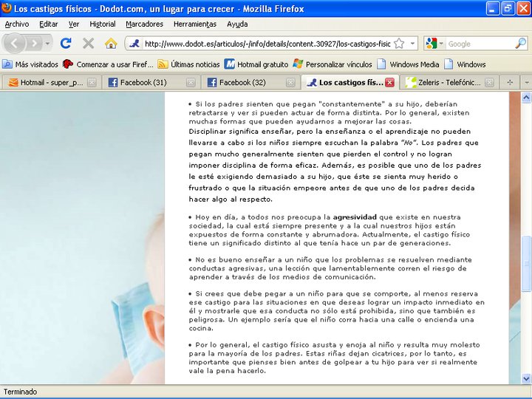532x399 pixels.
Task: Reload the current page
Action: pyautogui.click(x=66, y=44)
